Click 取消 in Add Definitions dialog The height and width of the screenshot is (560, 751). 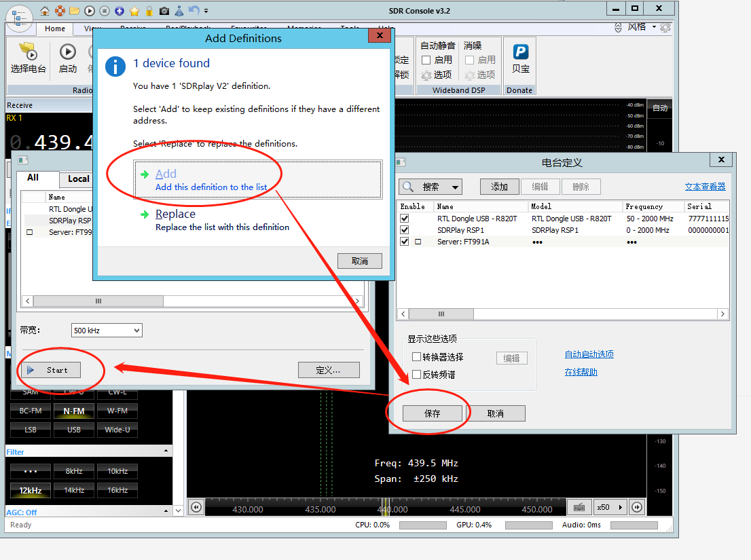click(360, 261)
